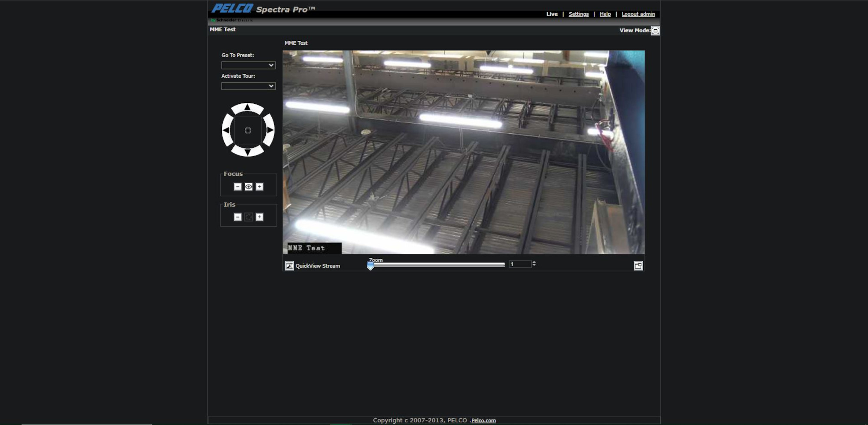The width and height of the screenshot is (868, 425).
Task: Focus near with the Focus minus button
Action: click(237, 187)
